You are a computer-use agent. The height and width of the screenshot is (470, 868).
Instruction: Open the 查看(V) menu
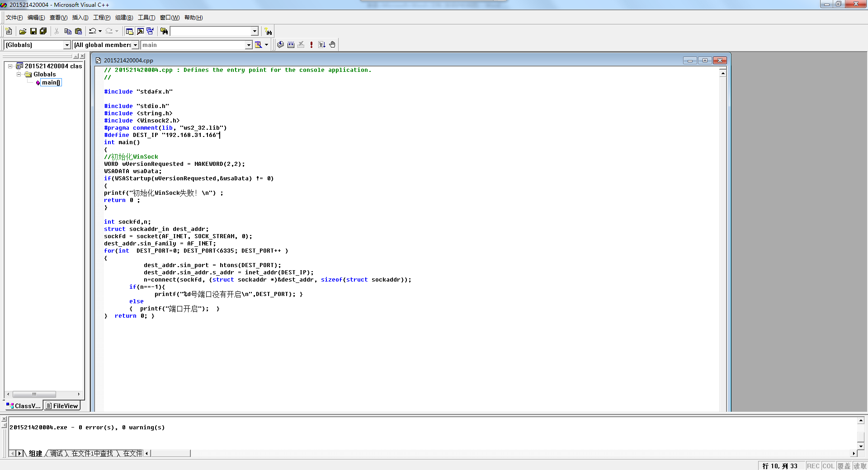[58, 18]
